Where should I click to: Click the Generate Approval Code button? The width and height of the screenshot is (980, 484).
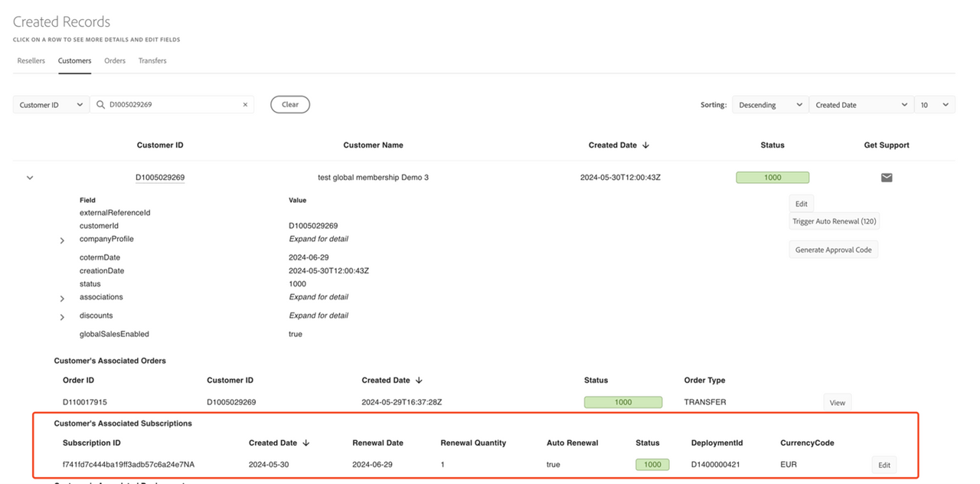click(833, 250)
